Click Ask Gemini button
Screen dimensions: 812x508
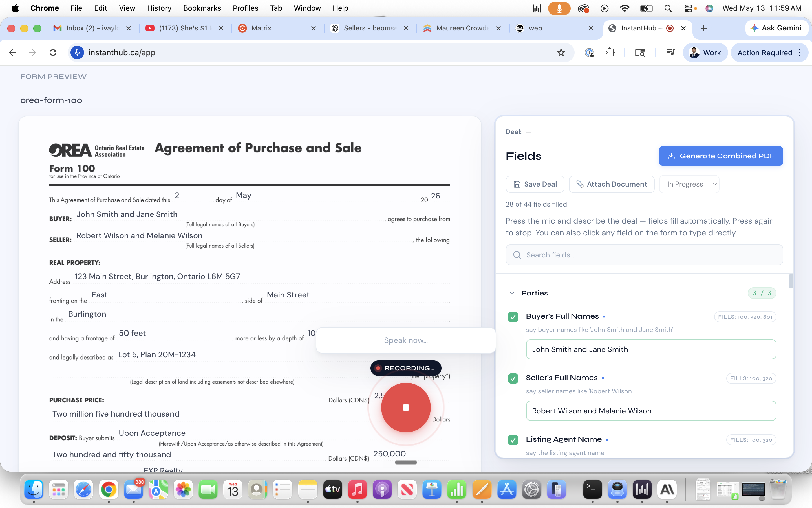[776, 28]
